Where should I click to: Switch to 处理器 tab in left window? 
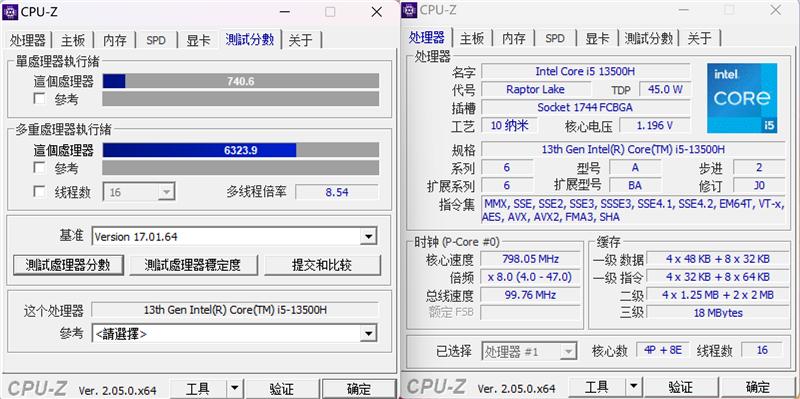pyautogui.click(x=28, y=40)
